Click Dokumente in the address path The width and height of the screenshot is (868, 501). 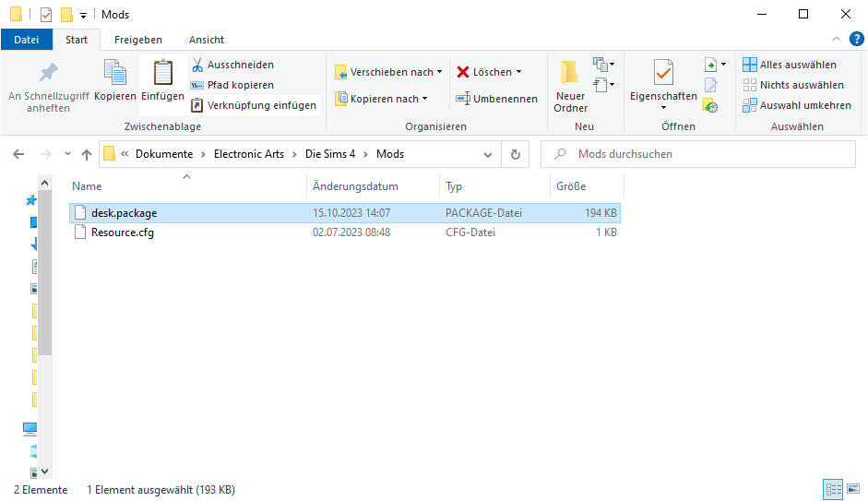click(x=164, y=154)
